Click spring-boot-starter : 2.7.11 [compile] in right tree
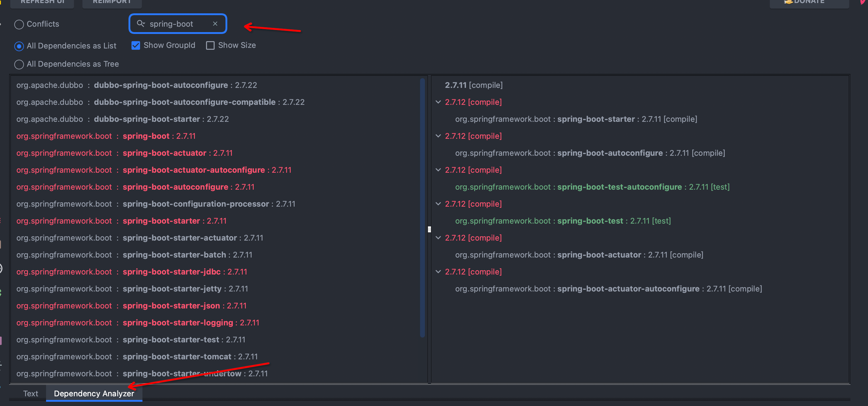Image resolution: width=868 pixels, height=406 pixels. [x=576, y=119]
